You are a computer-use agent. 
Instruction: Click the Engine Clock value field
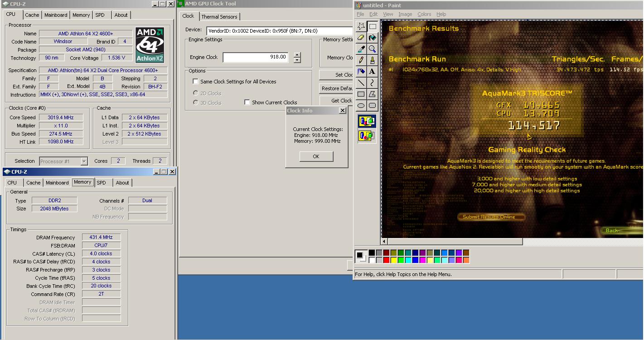[256, 57]
